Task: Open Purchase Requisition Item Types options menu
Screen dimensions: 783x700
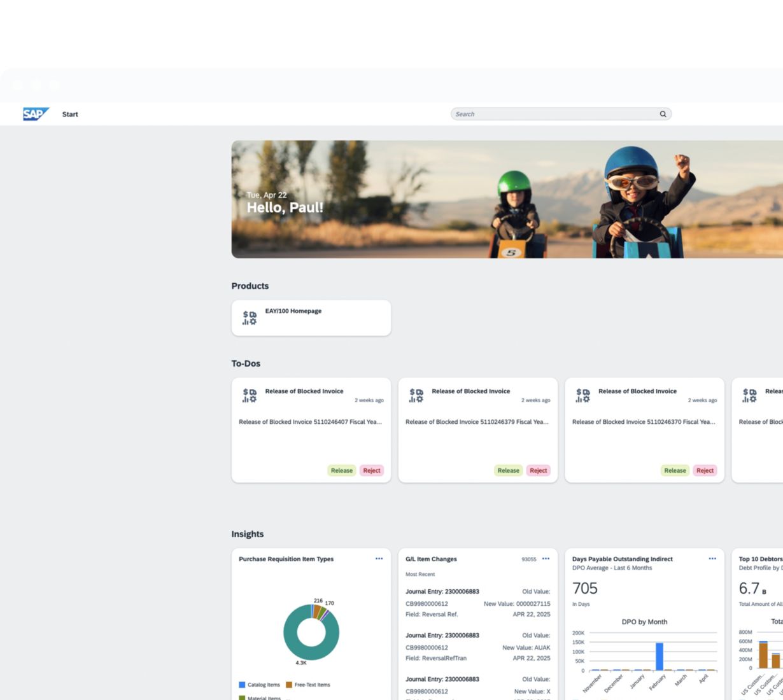Action: 379,559
